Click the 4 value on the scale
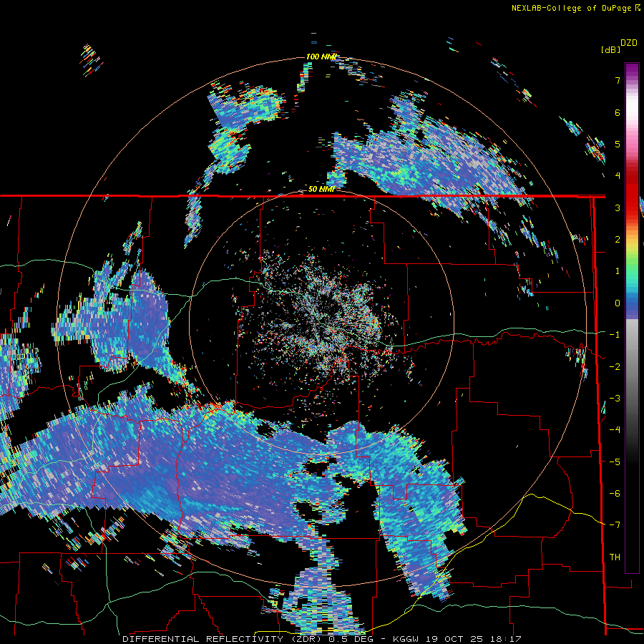The height and width of the screenshot is (644, 644). click(x=618, y=176)
